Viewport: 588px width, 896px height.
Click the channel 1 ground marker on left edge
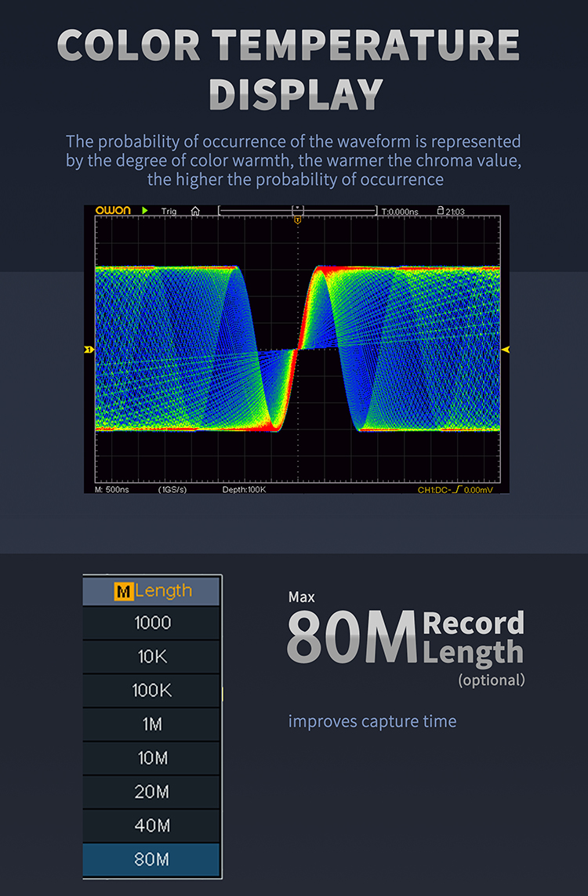pos(89,349)
